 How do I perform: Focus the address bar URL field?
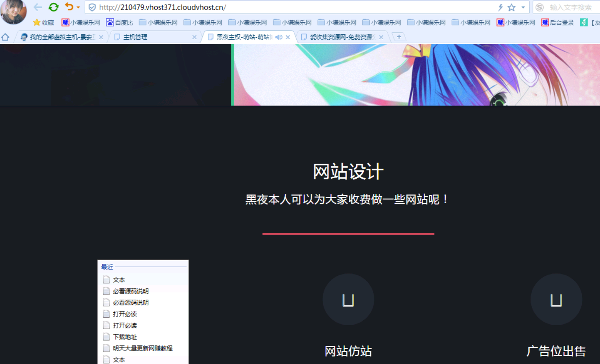point(290,7)
